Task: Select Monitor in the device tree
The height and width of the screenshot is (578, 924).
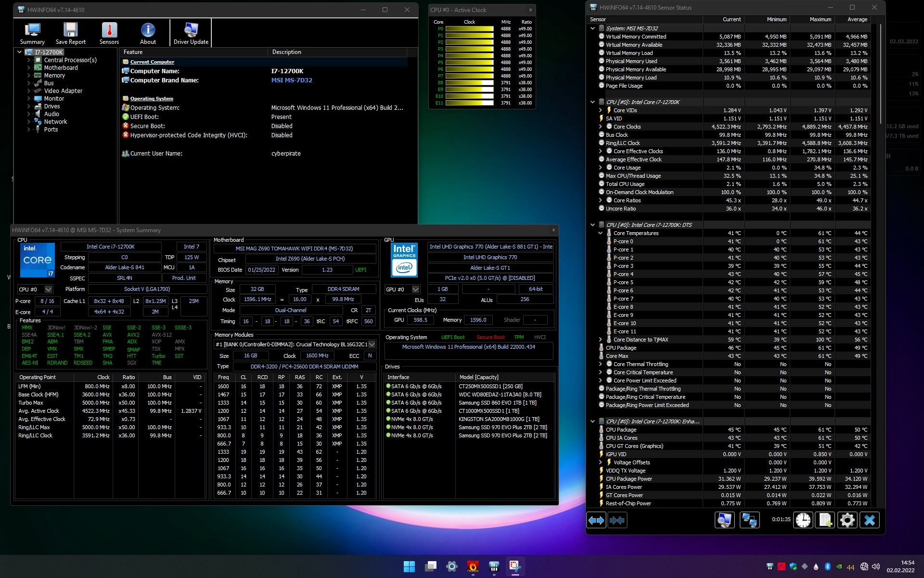Action: click(54, 99)
